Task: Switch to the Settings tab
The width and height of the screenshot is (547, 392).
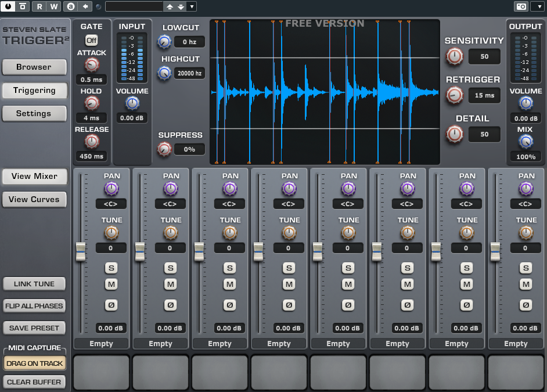Action: pos(34,113)
